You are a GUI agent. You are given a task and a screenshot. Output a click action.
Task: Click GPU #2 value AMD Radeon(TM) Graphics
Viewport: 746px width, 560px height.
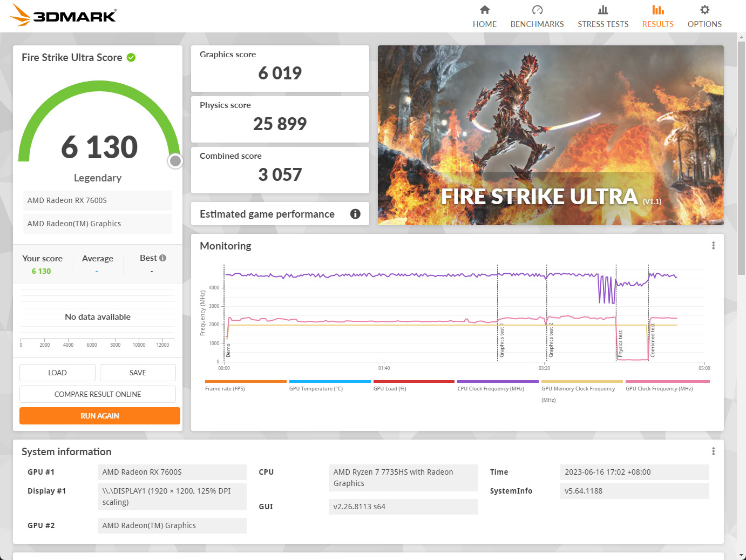pyautogui.click(x=172, y=525)
